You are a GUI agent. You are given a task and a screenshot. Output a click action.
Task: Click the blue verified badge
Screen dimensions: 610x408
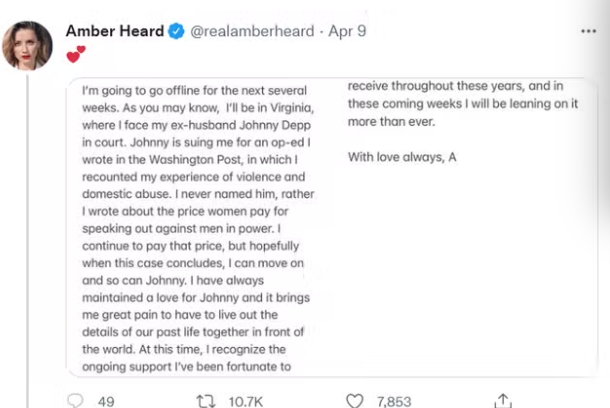coord(175,31)
